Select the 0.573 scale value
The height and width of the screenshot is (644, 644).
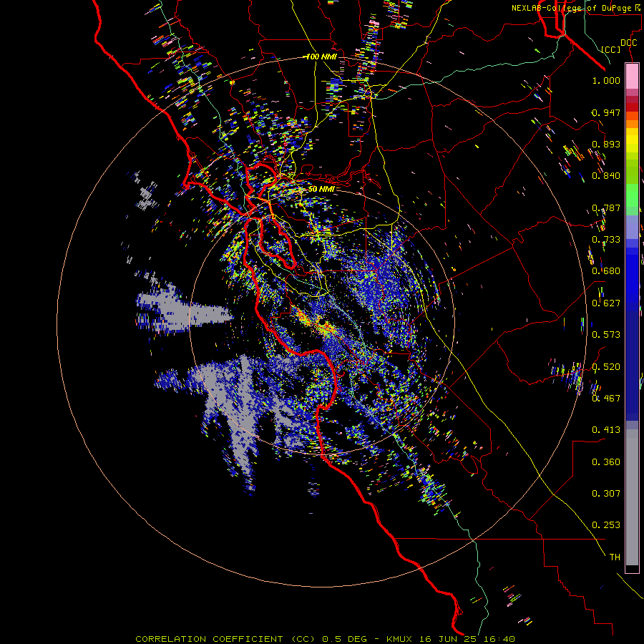(x=606, y=335)
